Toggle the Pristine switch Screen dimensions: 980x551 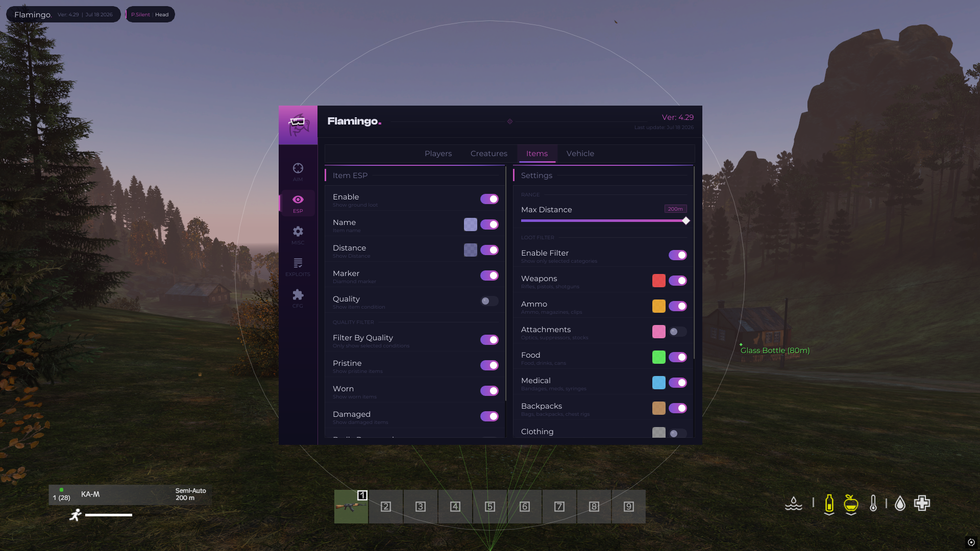pyautogui.click(x=489, y=365)
